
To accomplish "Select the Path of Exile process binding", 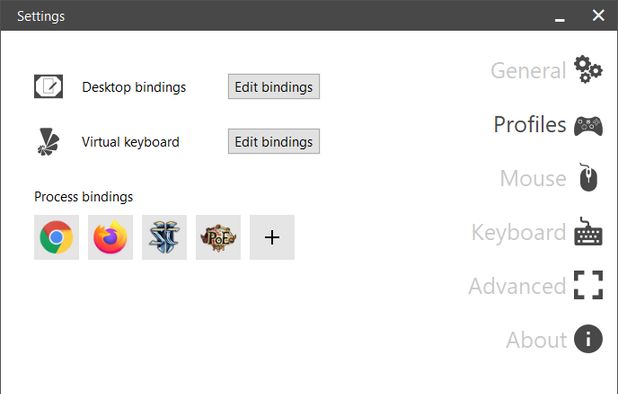I will point(218,237).
